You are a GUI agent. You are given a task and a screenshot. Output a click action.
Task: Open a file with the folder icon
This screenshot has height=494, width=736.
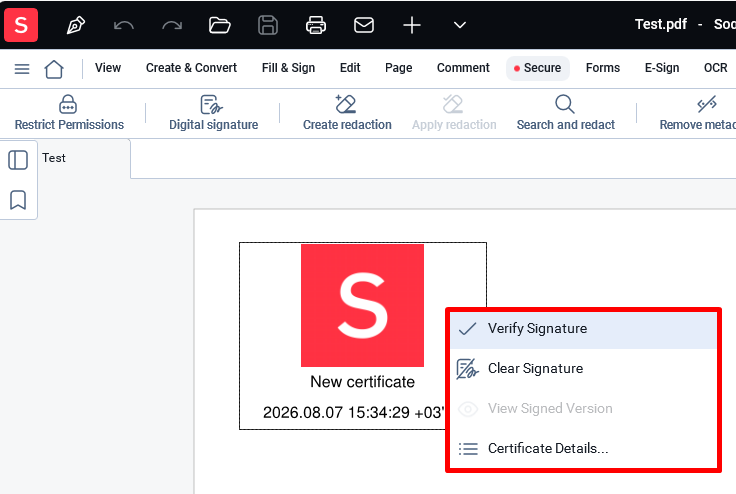(220, 25)
